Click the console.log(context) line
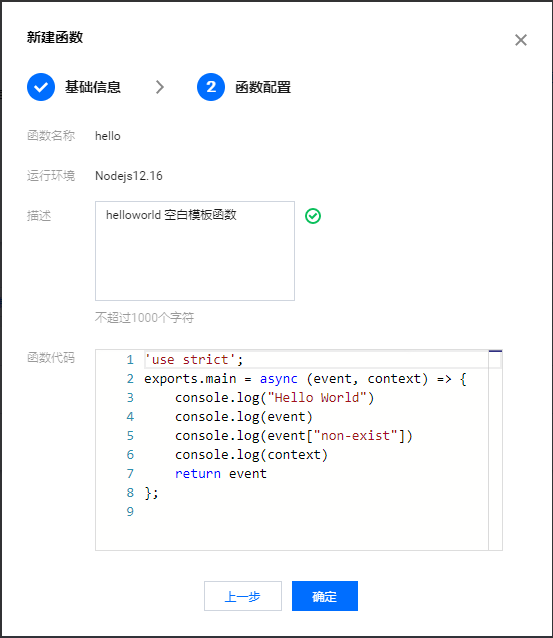 click(x=251, y=454)
